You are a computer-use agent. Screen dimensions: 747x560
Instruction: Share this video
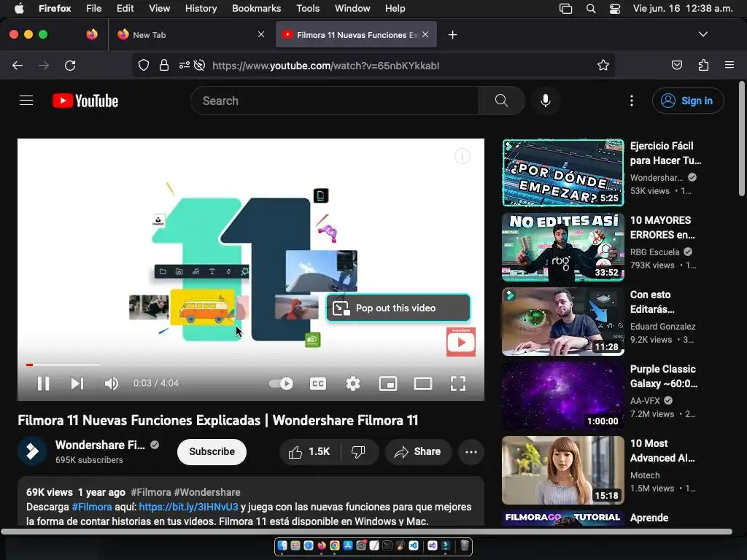[x=418, y=452]
